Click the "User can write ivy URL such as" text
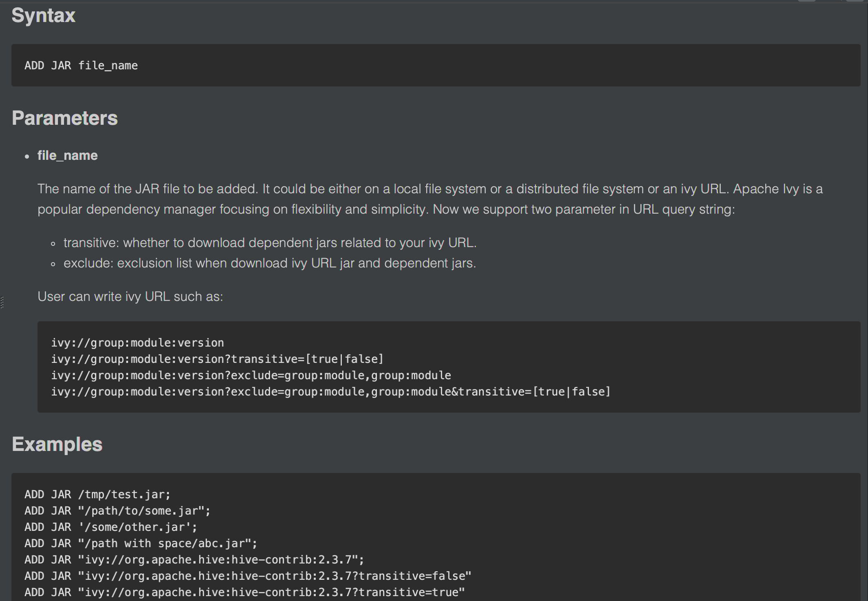 click(x=130, y=296)
